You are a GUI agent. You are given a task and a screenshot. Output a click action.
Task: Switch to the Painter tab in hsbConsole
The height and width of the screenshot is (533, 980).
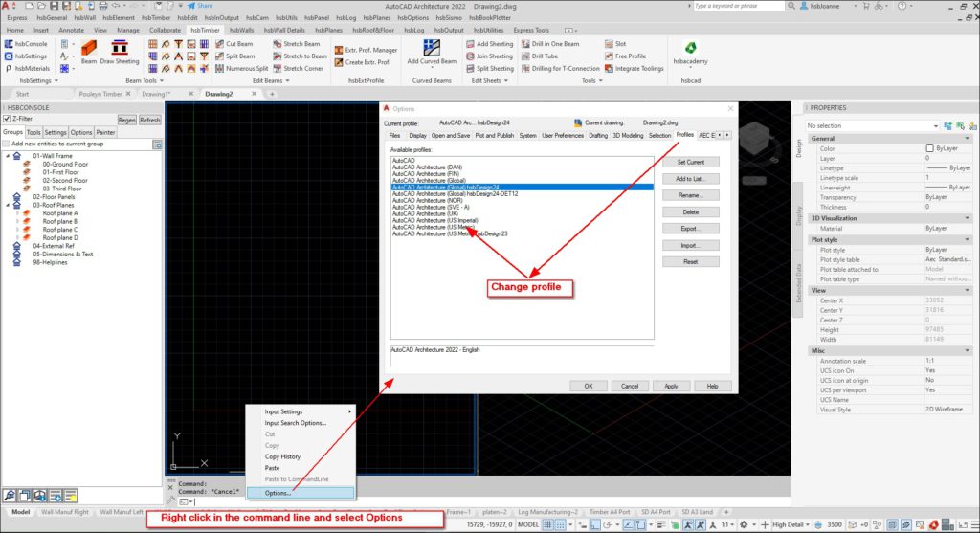105,132
